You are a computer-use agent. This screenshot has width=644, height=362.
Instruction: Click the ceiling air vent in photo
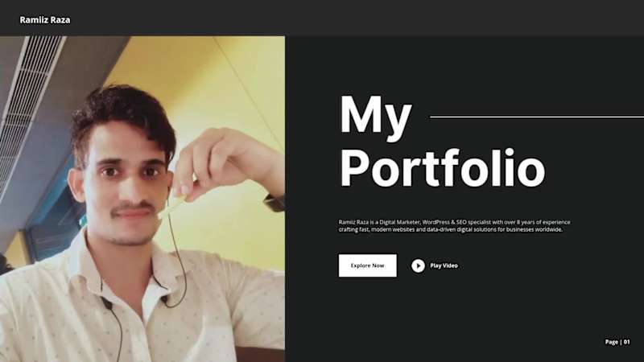[x=29, y=103]
